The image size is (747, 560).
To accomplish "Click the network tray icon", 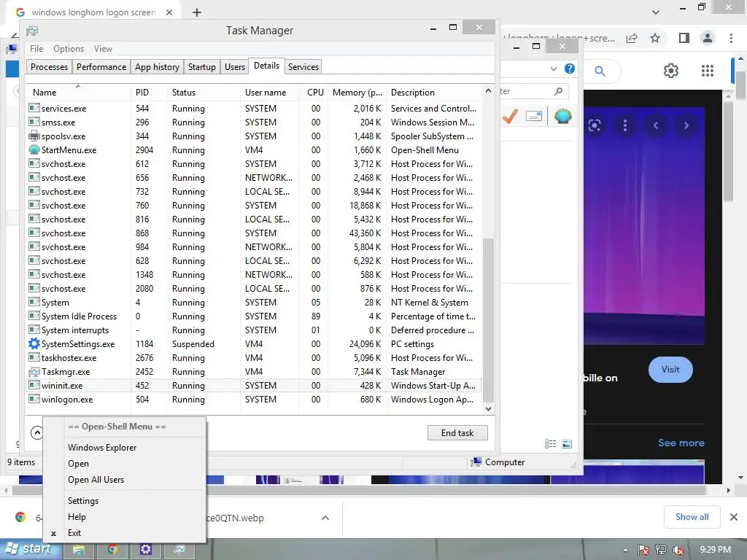I will click(x=661, y=550).
